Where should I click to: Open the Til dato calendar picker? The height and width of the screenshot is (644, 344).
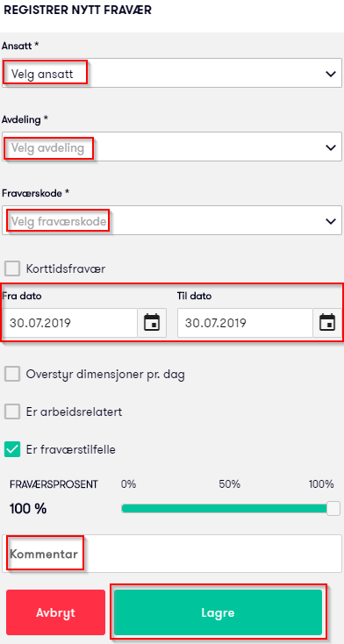point(327,323)
